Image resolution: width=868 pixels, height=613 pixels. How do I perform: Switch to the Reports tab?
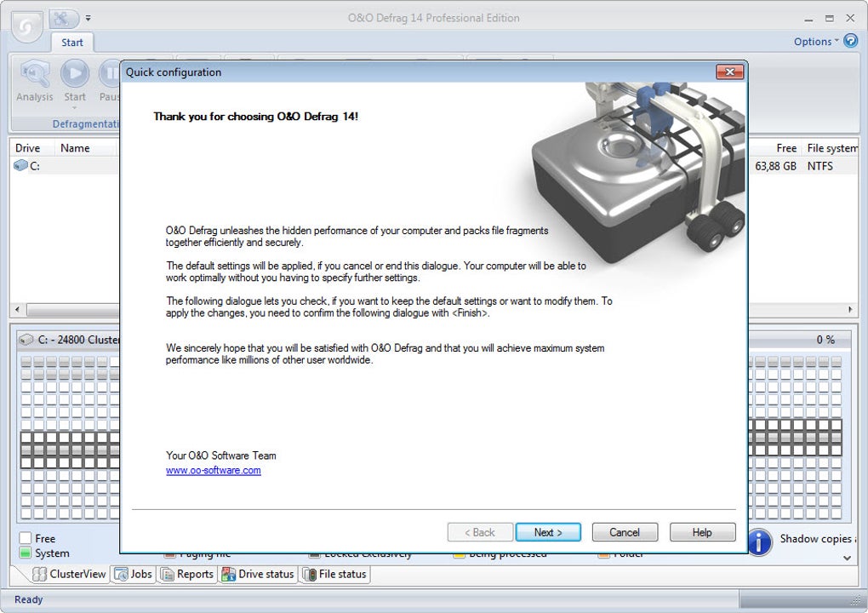[186, 574]
